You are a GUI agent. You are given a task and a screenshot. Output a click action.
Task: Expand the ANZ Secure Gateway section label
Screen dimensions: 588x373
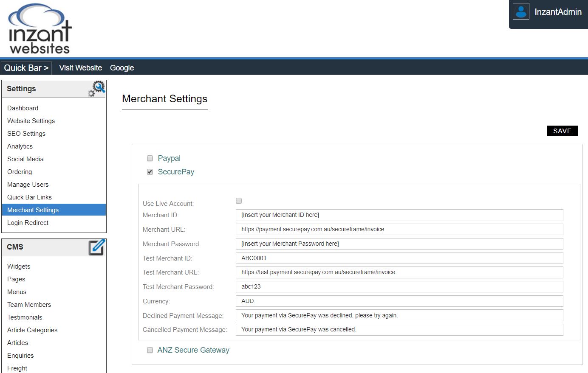tap(193, 350)
